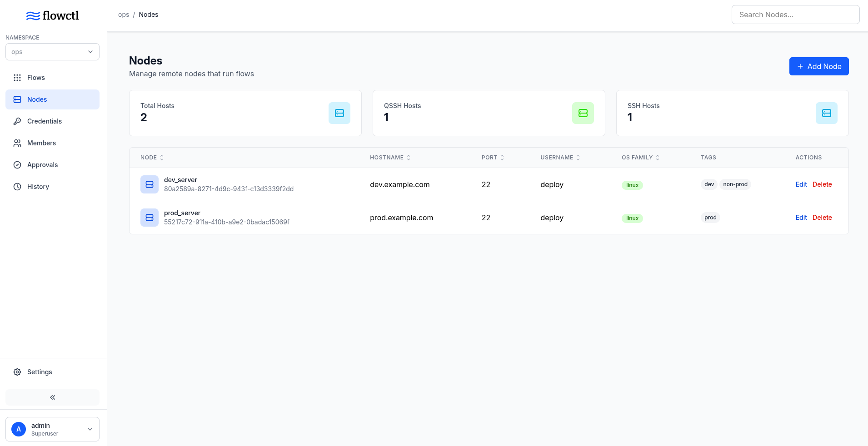Click the Add Node button

[x=818, y=66]
